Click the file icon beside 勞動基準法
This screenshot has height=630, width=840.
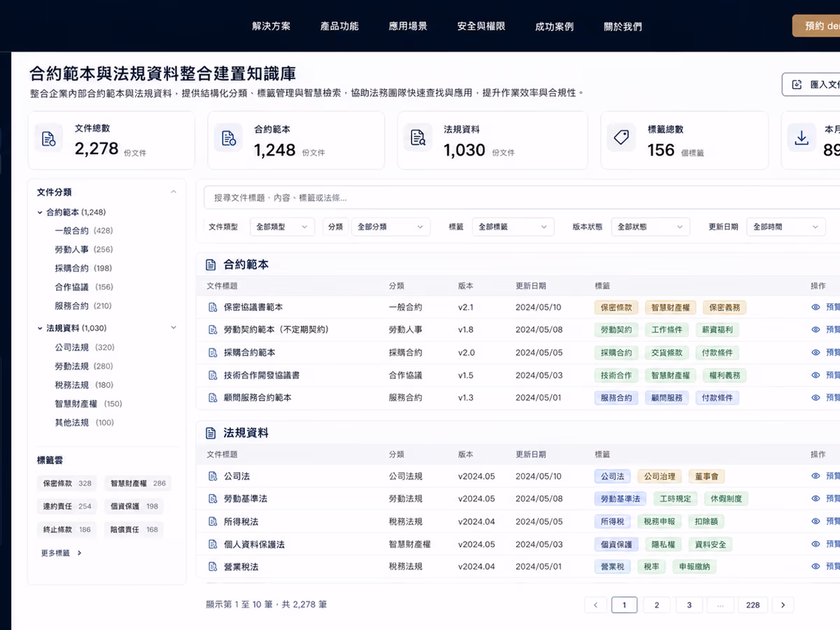point(213,499)
